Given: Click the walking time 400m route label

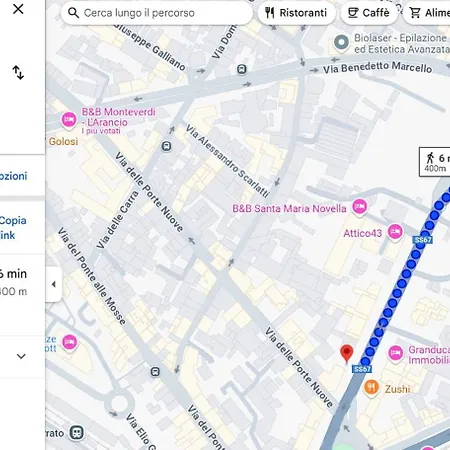Looking at the screenshot, I should coord(435,162).
